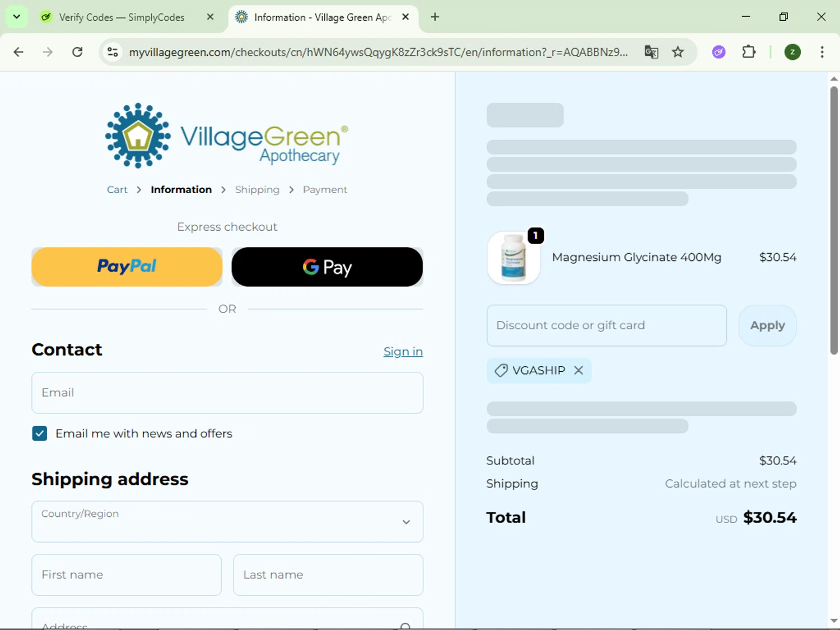Focus the Email input field
840x630 pixels.
click(227, 393)
